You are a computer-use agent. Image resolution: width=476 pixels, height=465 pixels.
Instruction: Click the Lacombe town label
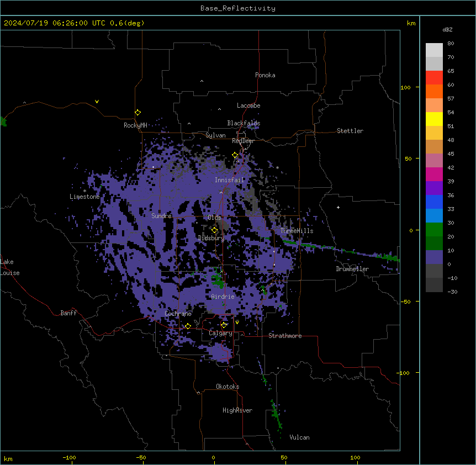tap(248, 105)
